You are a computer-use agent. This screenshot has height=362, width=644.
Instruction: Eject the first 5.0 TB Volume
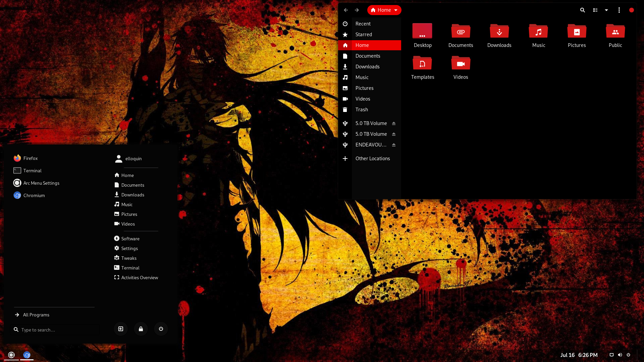click(x=394, y=123)
